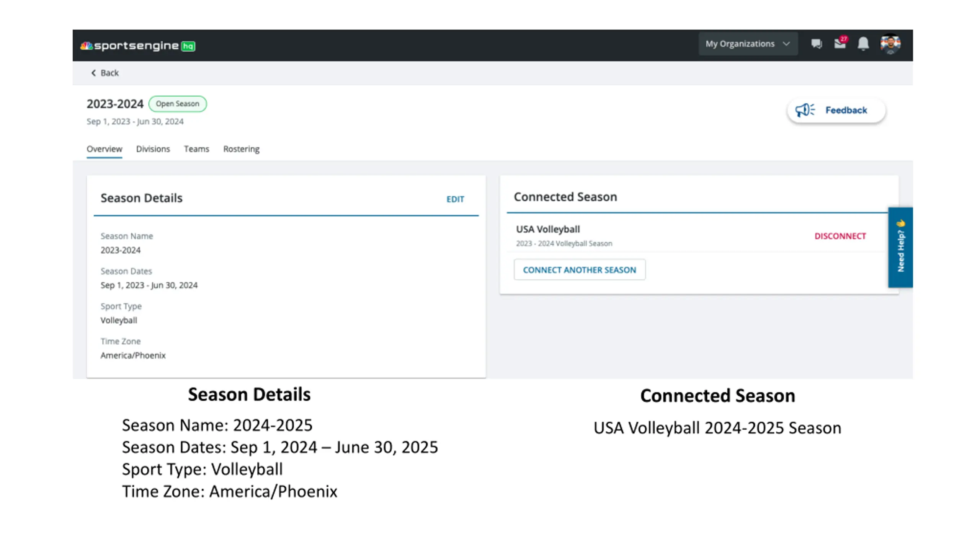Click the header date range Sep 1, 2023 - Jun 30, 2024

point(135,121)
